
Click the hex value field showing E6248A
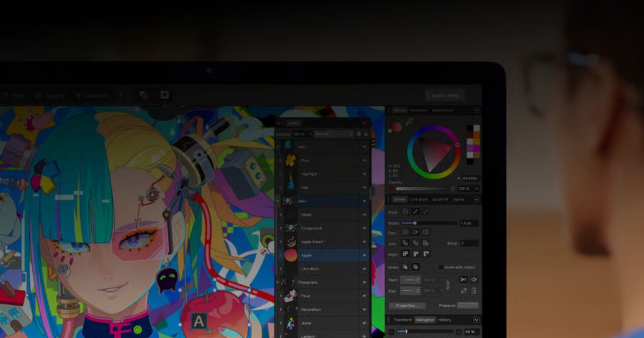tap(470, 177)
